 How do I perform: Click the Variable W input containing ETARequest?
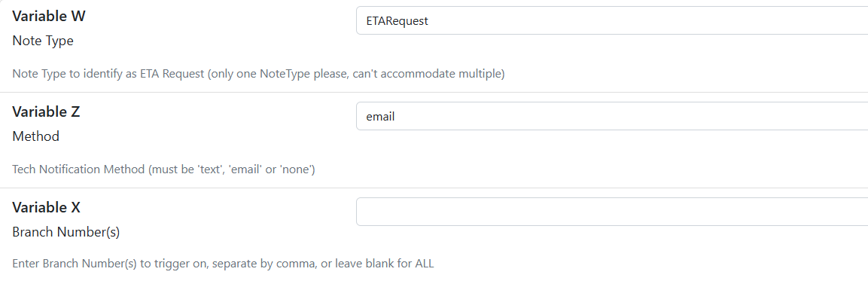[x=612, y=20]
